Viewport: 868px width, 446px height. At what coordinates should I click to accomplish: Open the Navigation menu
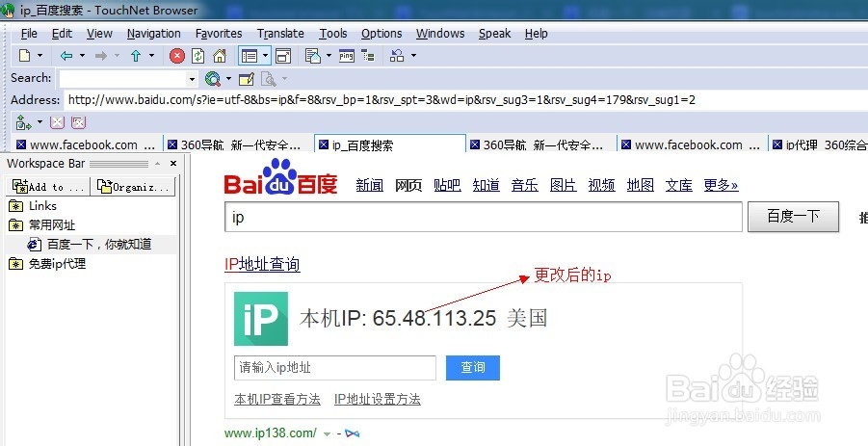tap(153, 33)
